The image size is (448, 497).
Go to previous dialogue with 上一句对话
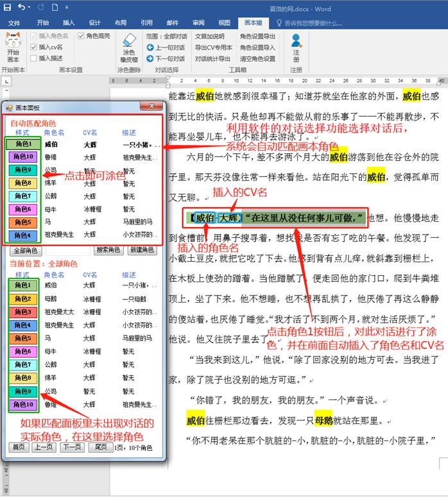166,47
